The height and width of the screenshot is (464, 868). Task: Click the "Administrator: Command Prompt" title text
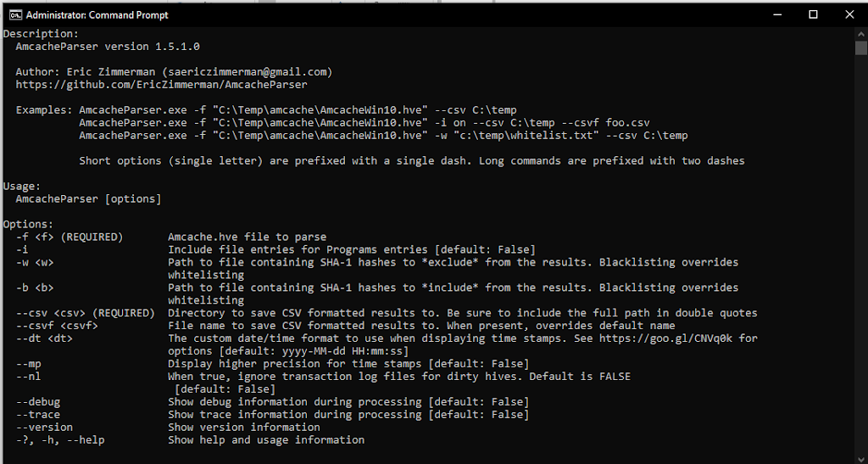click(x=97, y=14)
